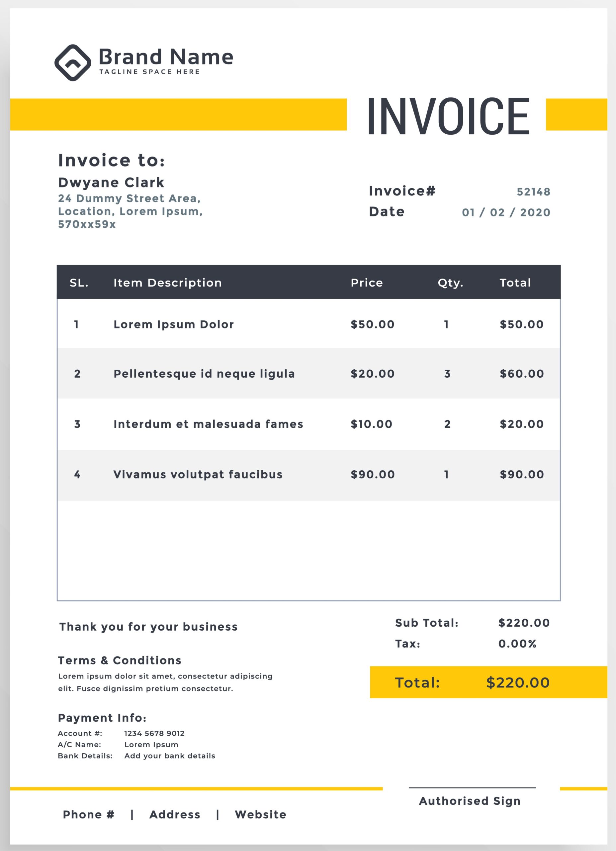Click the yellow Total bar
Image resolution: width=616 pixels, height=851 pixels.
[x=488, y=683]
